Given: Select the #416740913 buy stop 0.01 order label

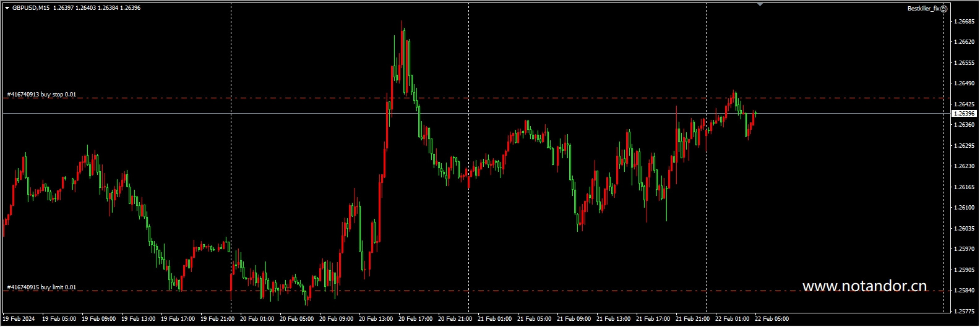Looking at the screenshot, I should [x=41, y=95].
